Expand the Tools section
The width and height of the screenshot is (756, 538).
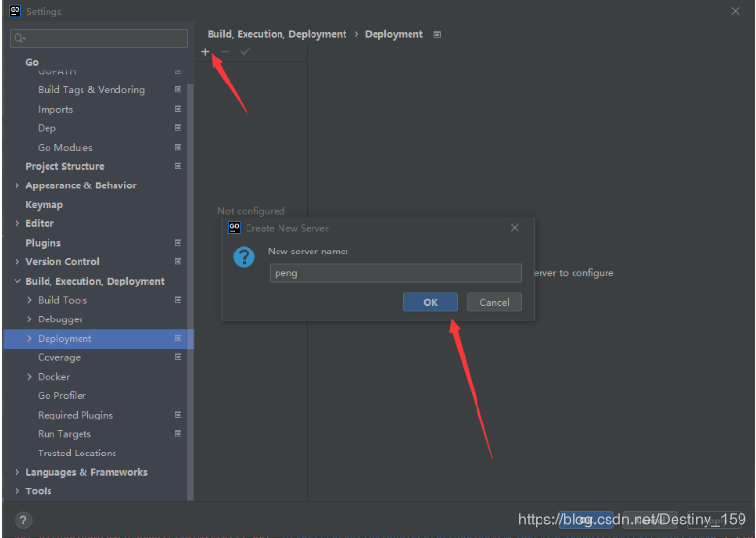pyautogui.click(x=17, y=491)
